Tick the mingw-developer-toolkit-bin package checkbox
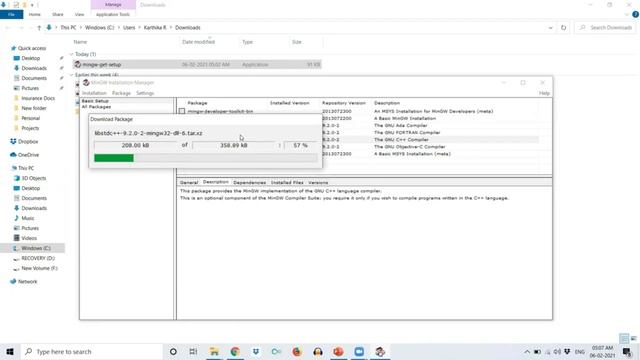This screenshot has height=360, width=640. [182, 111]
